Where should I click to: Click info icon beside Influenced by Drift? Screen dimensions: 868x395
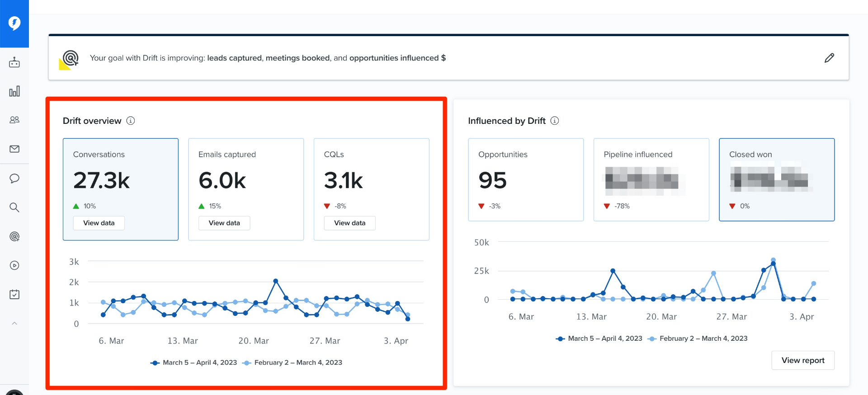click(555, 121)
